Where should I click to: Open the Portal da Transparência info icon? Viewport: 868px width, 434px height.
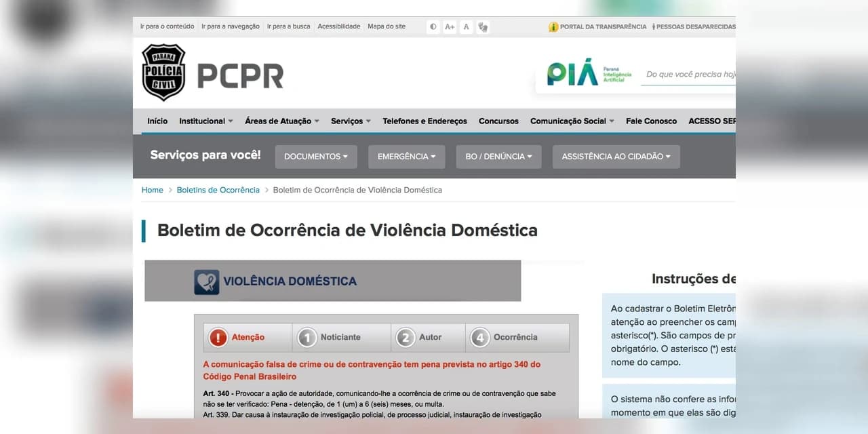coord(553,27)
